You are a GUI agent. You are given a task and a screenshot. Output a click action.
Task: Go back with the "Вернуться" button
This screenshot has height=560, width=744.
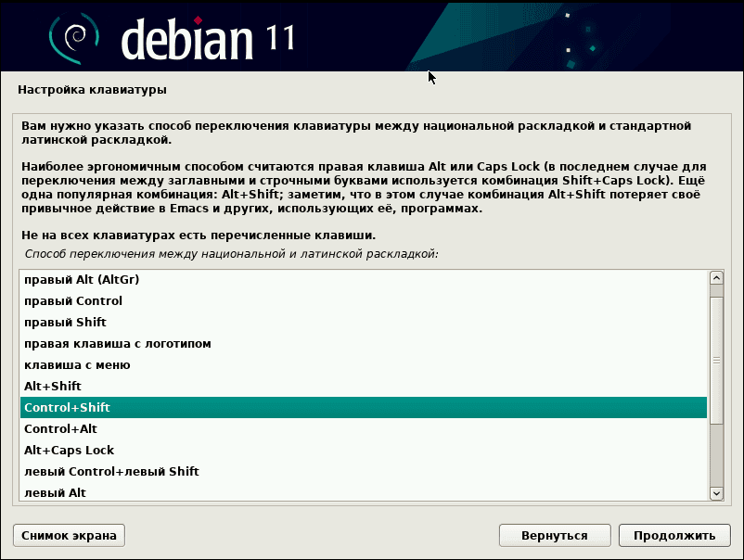555,536
